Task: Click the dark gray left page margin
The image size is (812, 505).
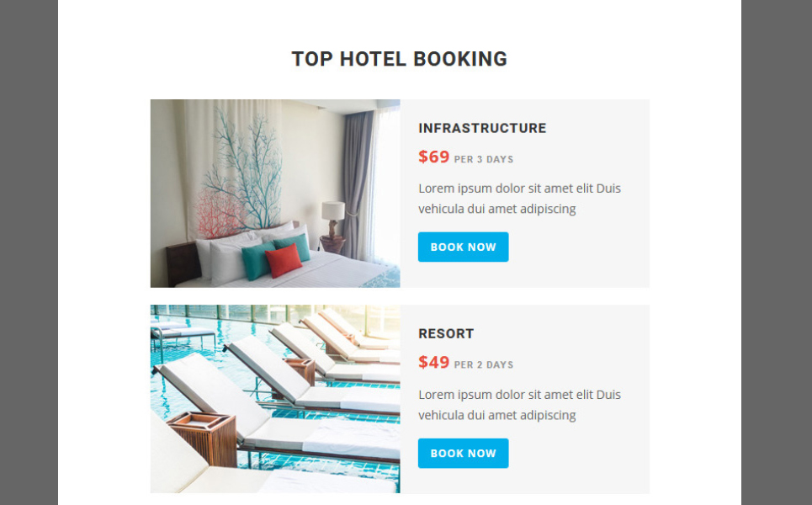Action: click(x=29, y=252)
